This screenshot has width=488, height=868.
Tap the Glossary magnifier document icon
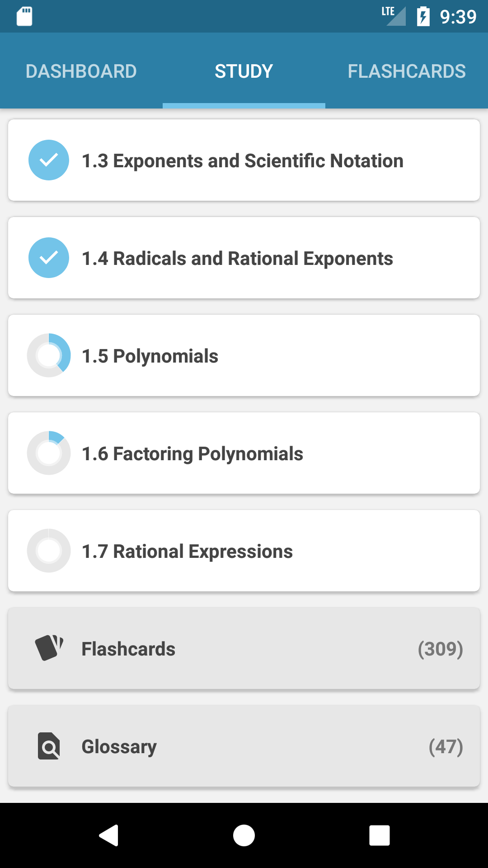click(49, 746)
